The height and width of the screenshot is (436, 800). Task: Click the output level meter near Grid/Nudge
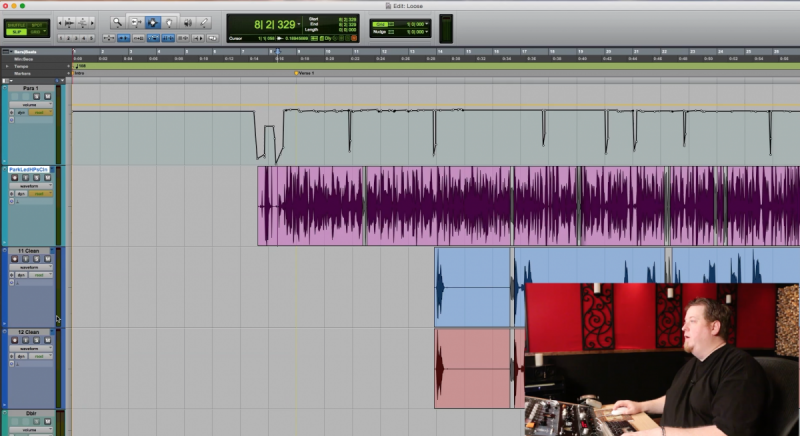pyautogui.click(x=446, y=29)
